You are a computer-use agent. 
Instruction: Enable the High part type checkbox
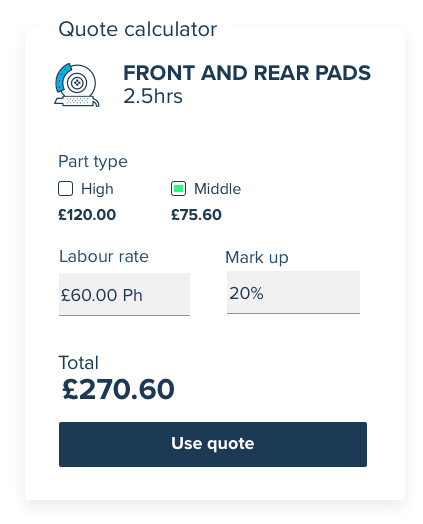tap(65, 188)
